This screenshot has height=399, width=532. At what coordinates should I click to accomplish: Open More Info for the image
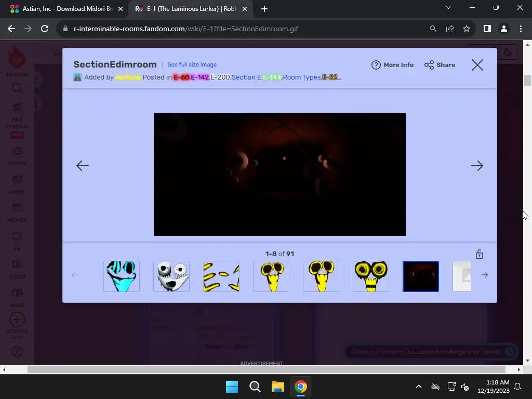click(x=393, y=65)
